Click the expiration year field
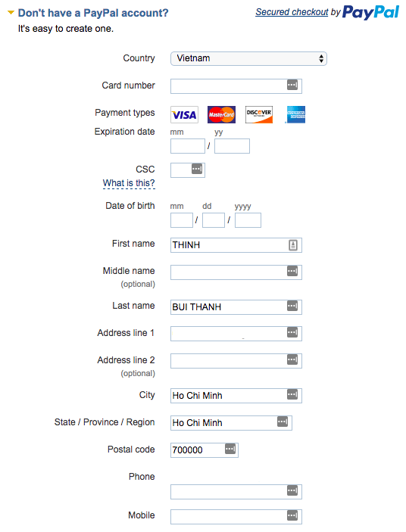Screen dimensions: 406x532 232,146
